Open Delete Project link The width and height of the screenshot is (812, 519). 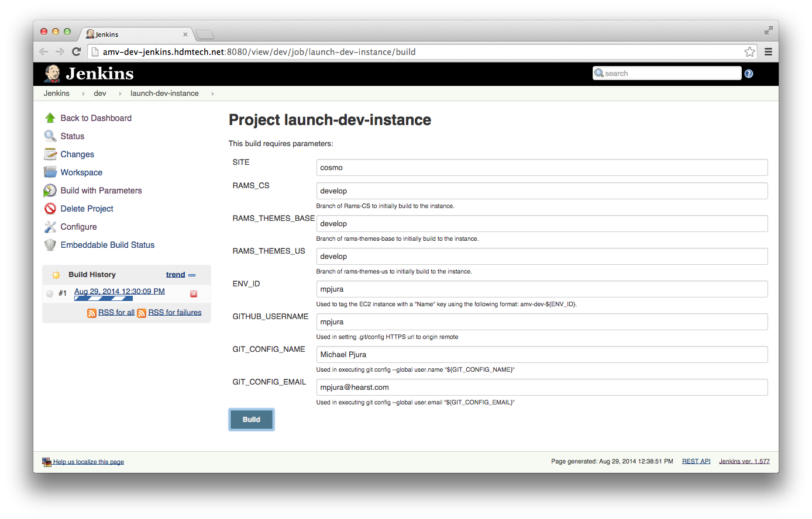[x=87, y=209]
